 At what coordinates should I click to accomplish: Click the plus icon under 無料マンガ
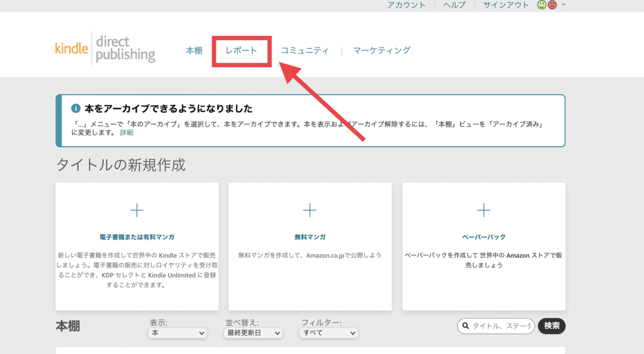(x=310, y=210)
